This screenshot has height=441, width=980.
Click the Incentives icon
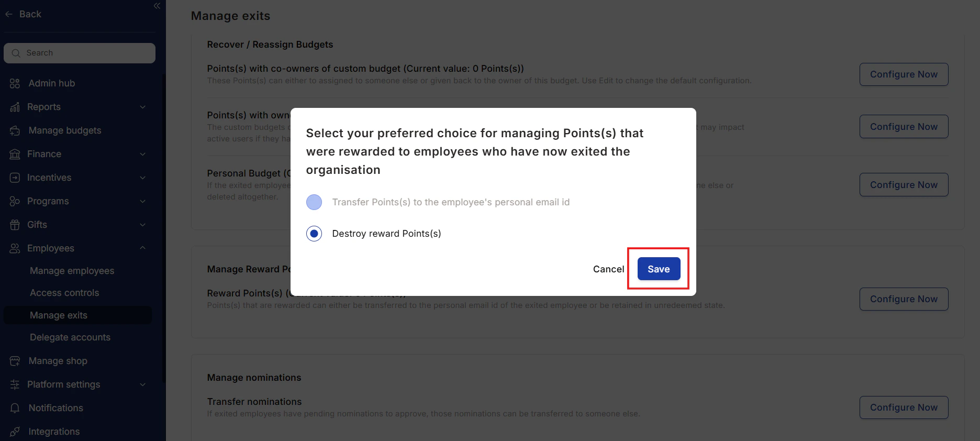click(x=15, y=178)
